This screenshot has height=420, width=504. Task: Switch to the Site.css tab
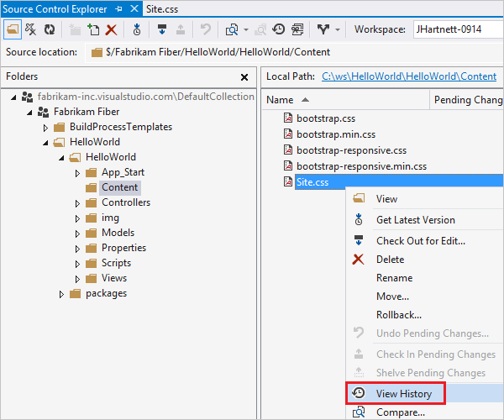click(x=162, y=9)
